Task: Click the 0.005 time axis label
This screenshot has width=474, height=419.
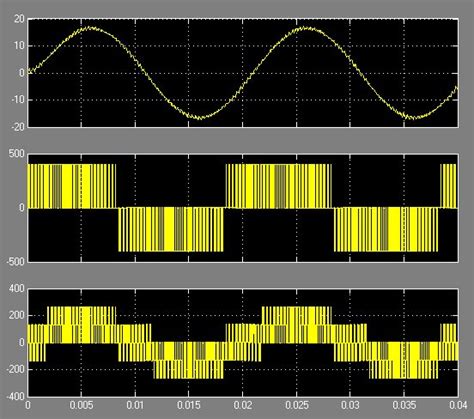Action: [81, 406]
